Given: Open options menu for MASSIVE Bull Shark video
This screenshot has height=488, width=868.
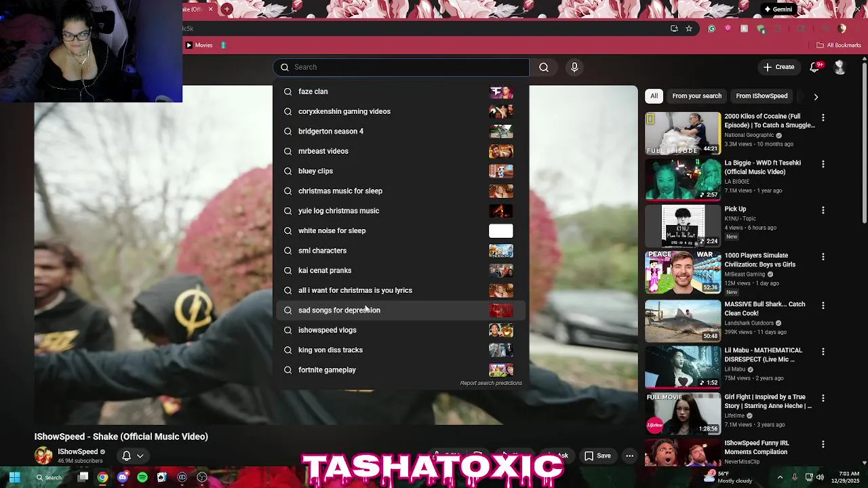Looking at the screenshot, I should tap(823, 305).
